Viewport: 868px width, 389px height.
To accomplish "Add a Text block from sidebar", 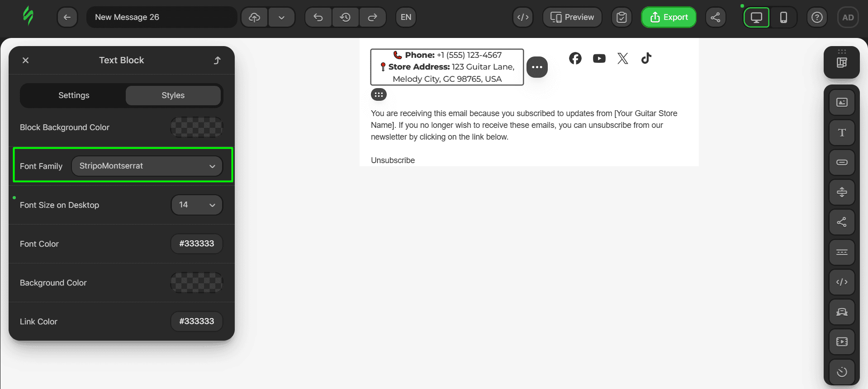I will pyautogui.click(x=841, y=132).
